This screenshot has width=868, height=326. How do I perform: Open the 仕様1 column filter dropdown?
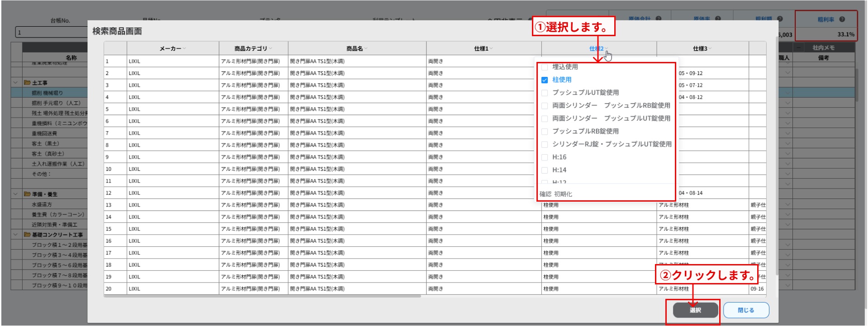491,49
